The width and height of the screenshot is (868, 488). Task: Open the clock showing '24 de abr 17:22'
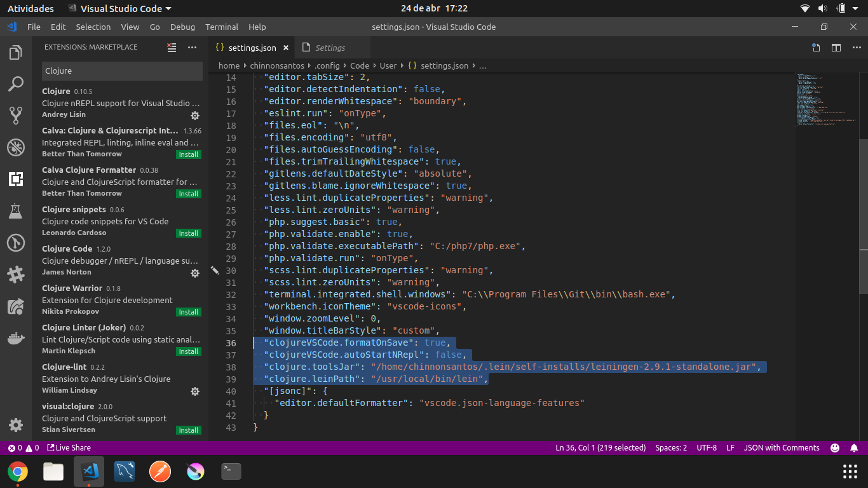coord(434,8)
